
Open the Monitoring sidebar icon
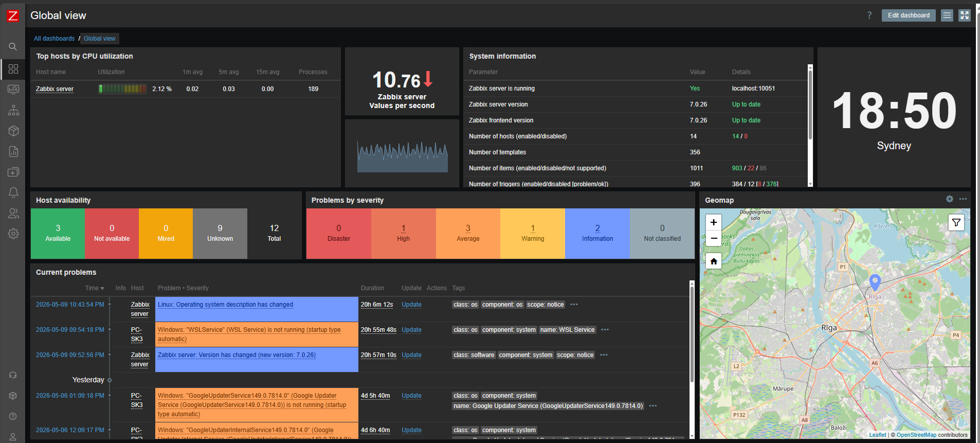[13, 90]
